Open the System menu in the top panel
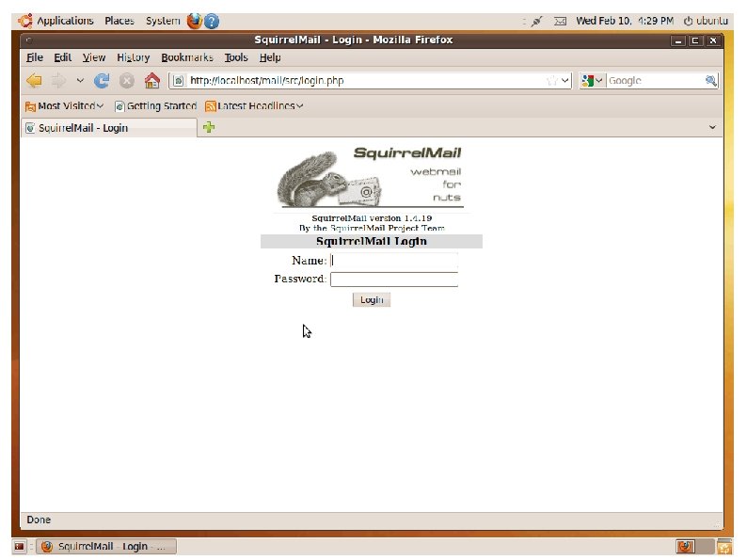747x560 pixels. [163, 21]
